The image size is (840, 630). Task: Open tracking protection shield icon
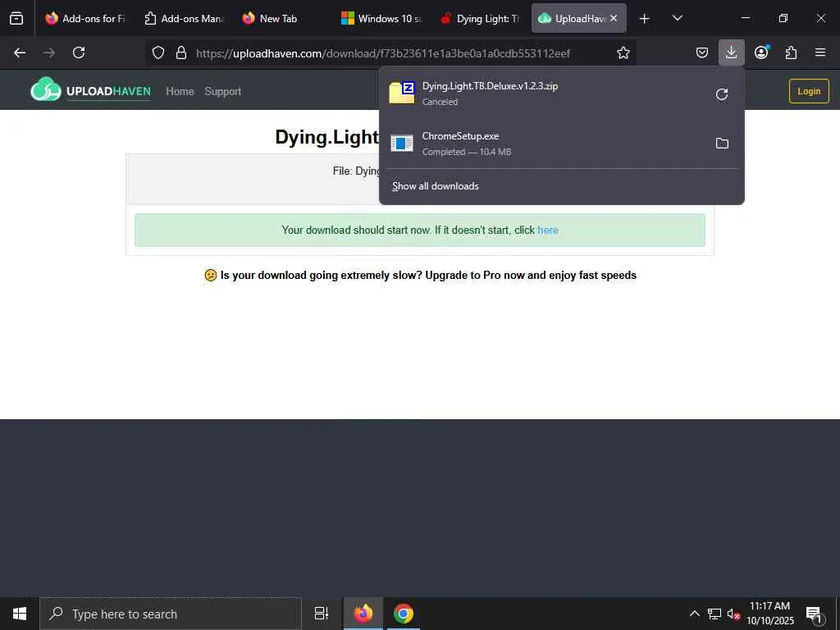158,52
